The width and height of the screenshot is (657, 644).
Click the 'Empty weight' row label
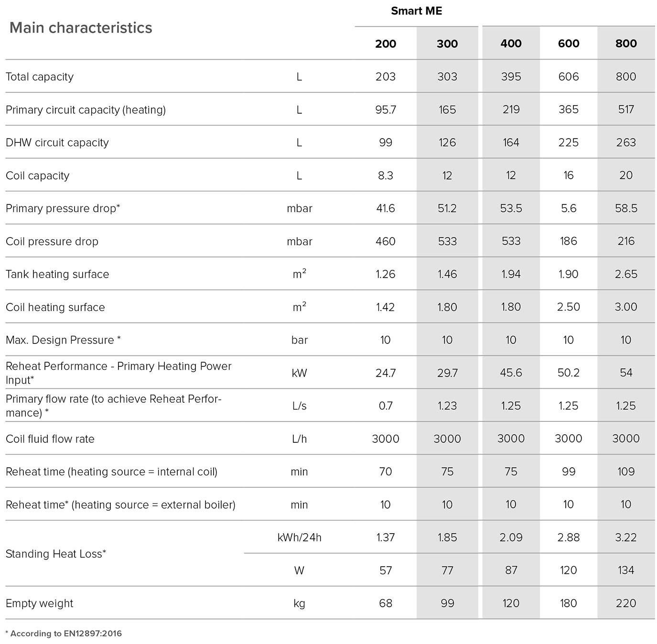click(40, 603)
